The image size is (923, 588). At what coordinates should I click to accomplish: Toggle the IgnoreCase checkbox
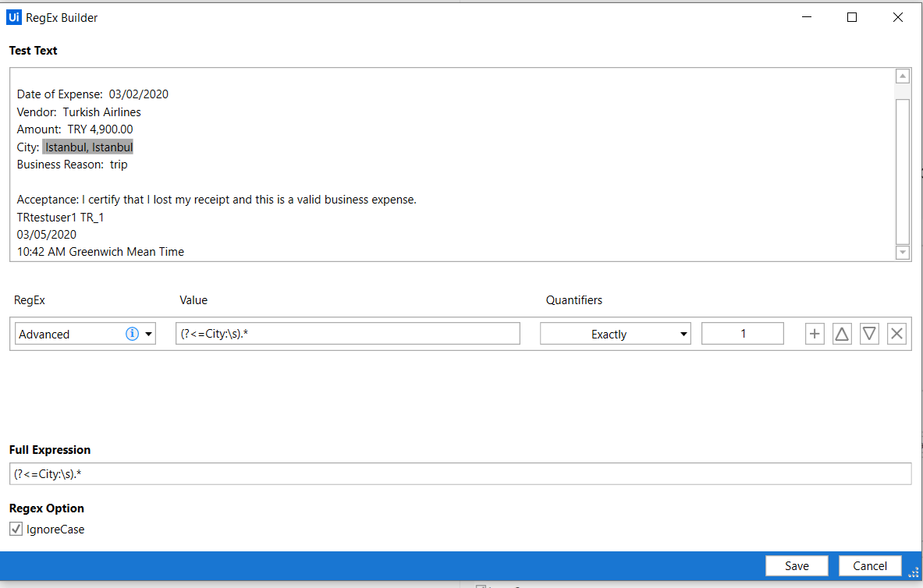click(16, 530)
